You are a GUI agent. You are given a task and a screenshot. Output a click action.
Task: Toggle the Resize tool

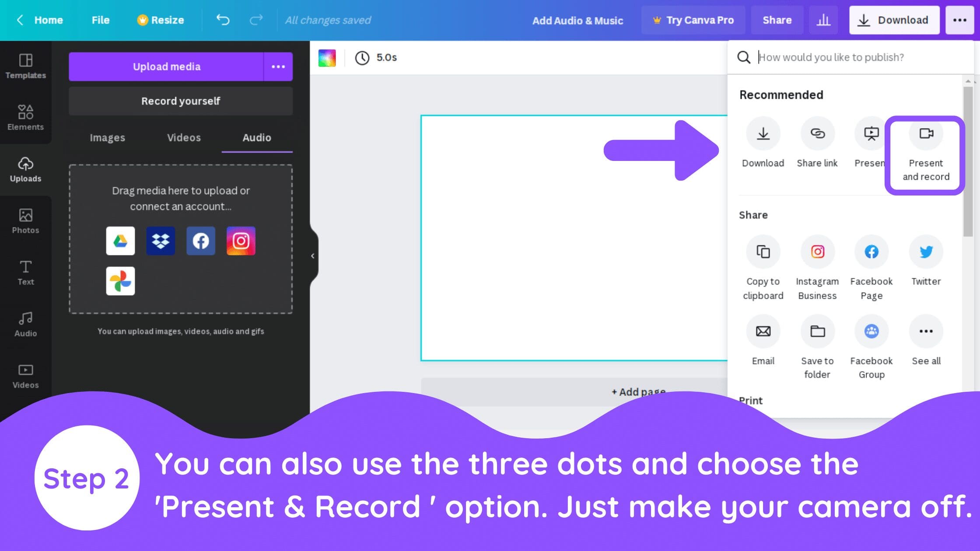tap(160, 20)
